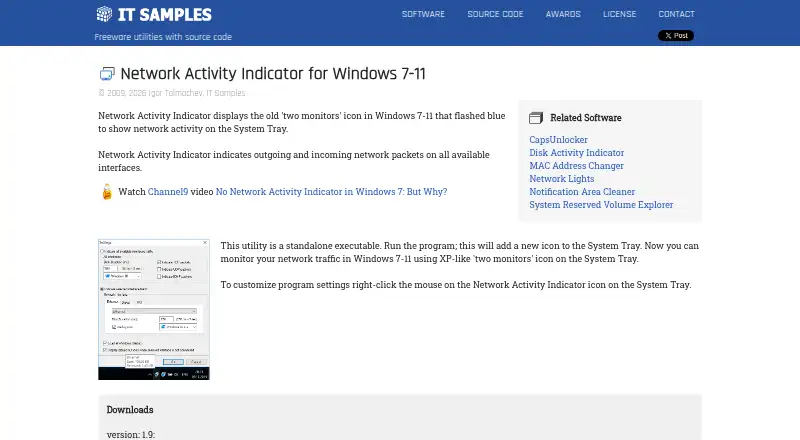
Task: Open the LICENSE menu item
Action: [619, 14]
